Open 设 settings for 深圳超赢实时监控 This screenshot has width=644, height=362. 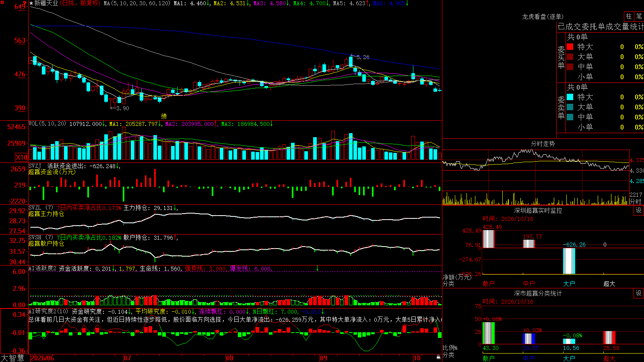(639, 210)
